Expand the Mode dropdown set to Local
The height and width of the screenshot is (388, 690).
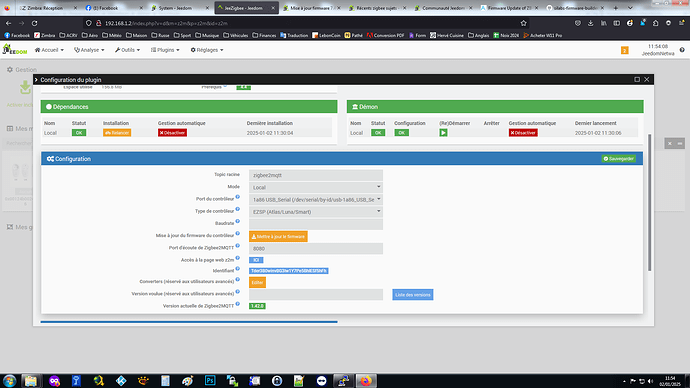click(316, 187)
